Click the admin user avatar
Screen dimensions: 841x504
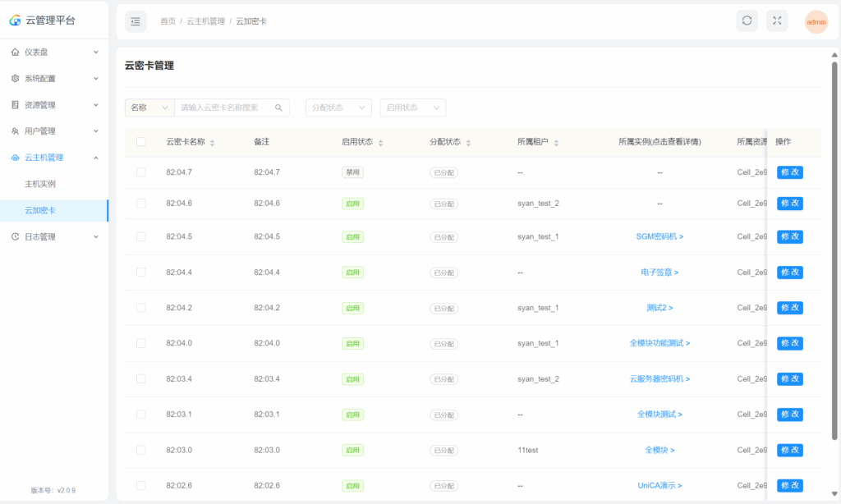point(816,22)
